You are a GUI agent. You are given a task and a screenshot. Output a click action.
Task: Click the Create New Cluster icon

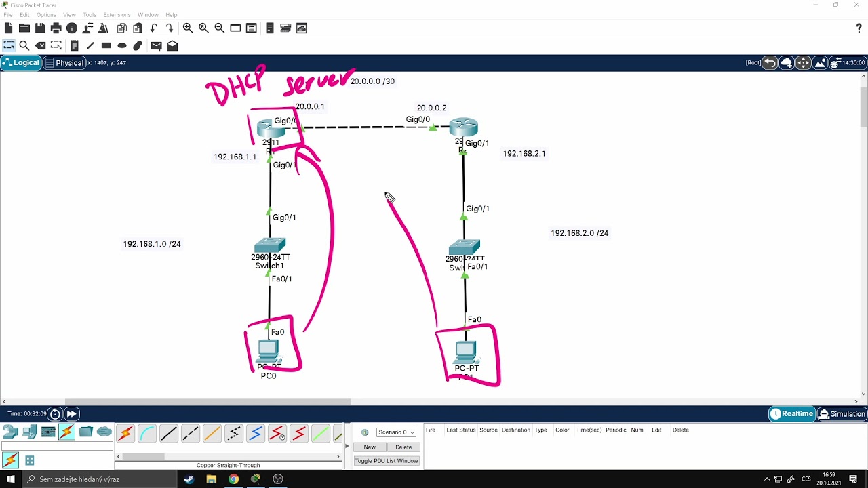click(x=787, y=63)
